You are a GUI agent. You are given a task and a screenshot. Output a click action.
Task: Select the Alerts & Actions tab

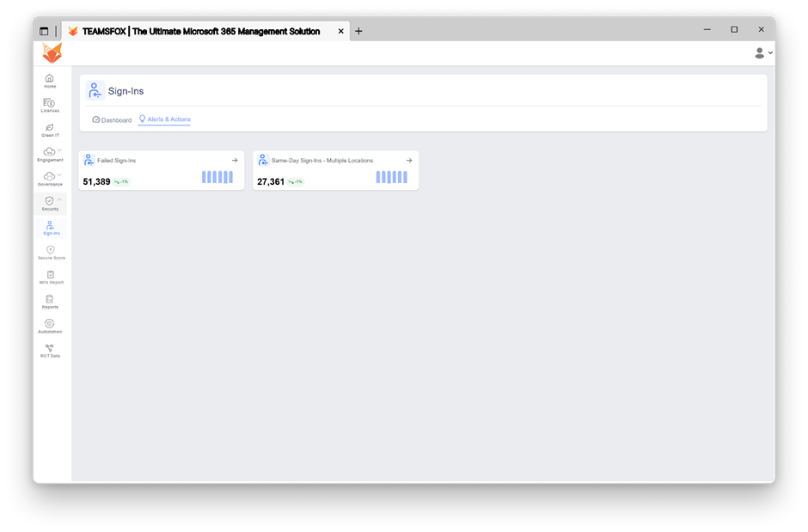[164, 119]
